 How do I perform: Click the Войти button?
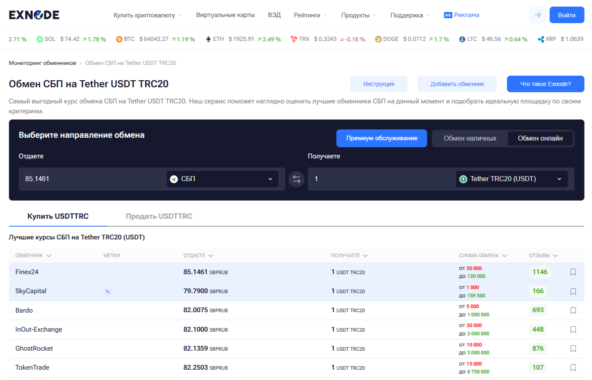pyautogui.click(x=567, y=15)
